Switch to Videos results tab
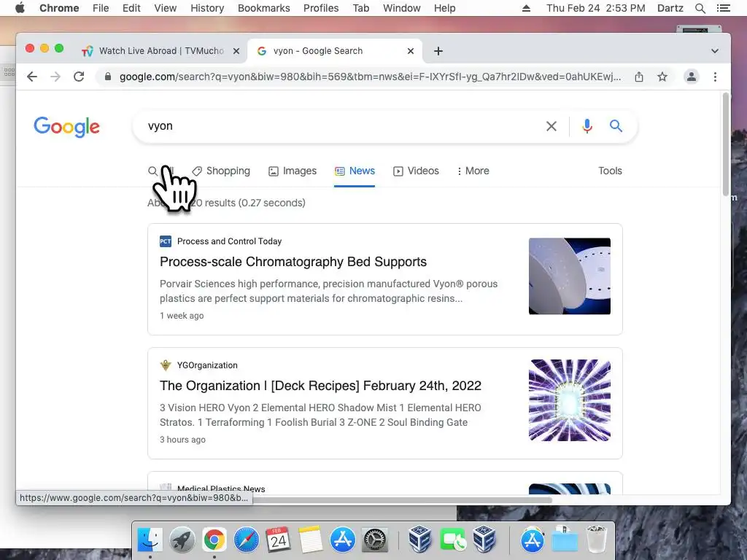 (x=416, y=171)
